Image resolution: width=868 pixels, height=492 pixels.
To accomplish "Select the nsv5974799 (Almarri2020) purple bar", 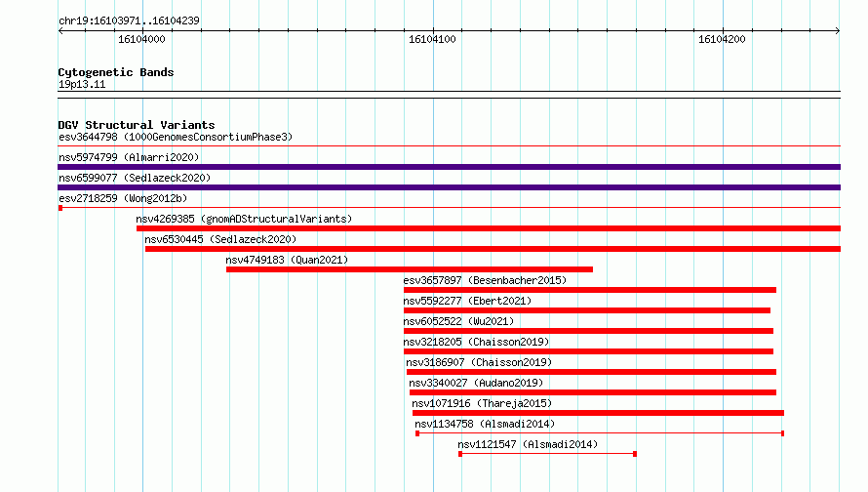I will 449,167.
